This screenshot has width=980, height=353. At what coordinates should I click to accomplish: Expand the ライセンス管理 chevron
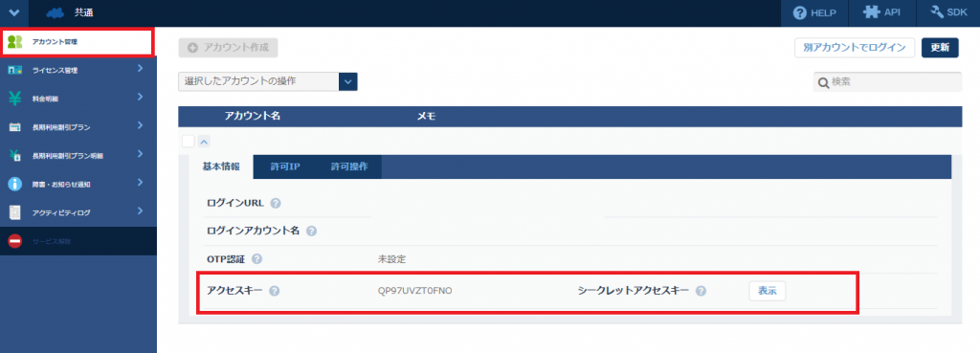tap(140, 69)
